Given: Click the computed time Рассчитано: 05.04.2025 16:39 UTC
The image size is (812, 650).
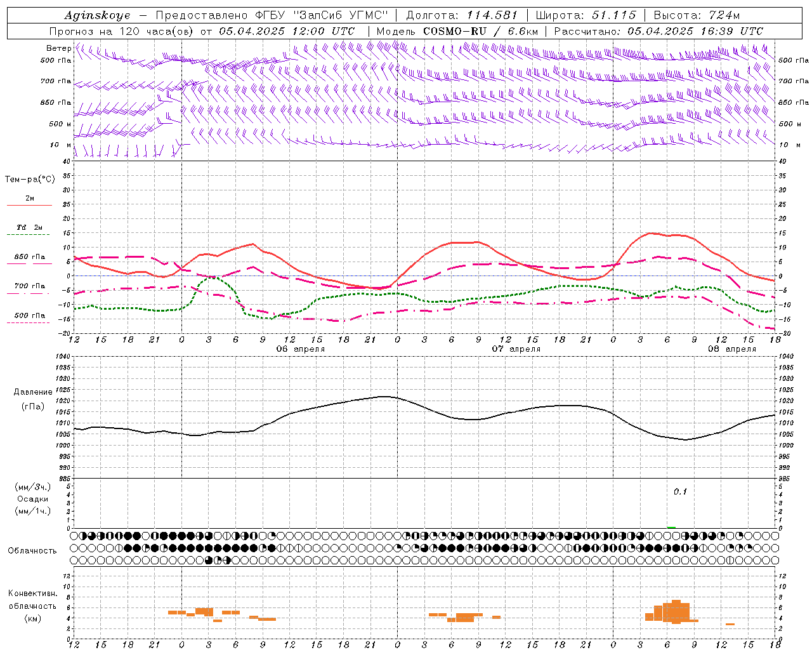Looking at the screenshot, I should (x=658, y=31).
